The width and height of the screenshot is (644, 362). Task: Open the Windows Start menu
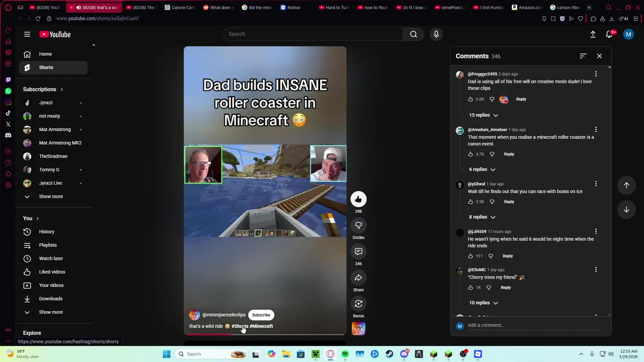(x=167, y=354)
